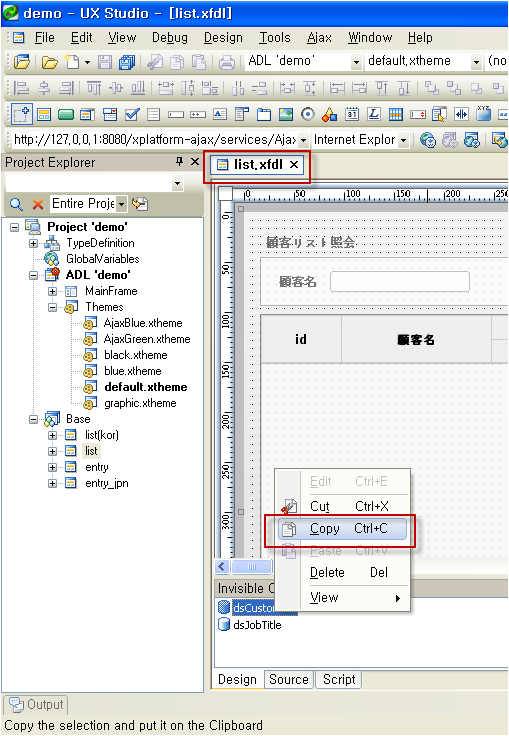Click the Project Explorer search input field

(x=88, y=183)
